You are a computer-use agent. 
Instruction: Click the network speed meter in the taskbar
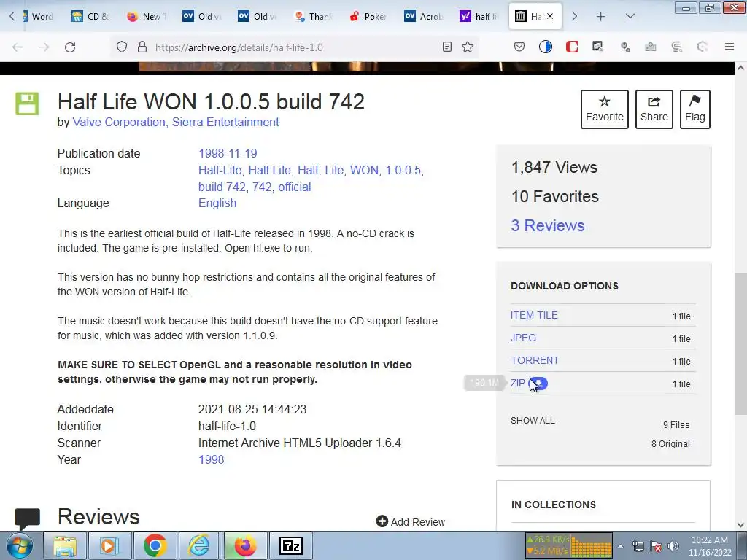pyautogui.click(x=568, y=545)
